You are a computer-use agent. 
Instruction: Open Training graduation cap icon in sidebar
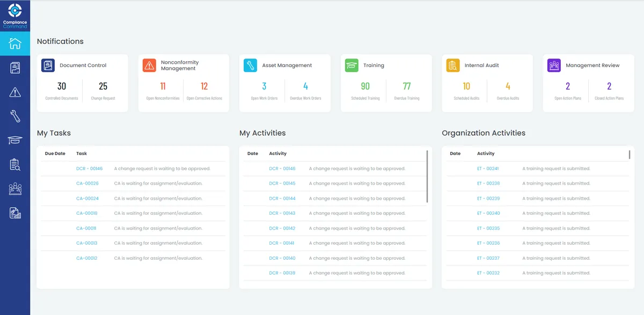(15, 140)
